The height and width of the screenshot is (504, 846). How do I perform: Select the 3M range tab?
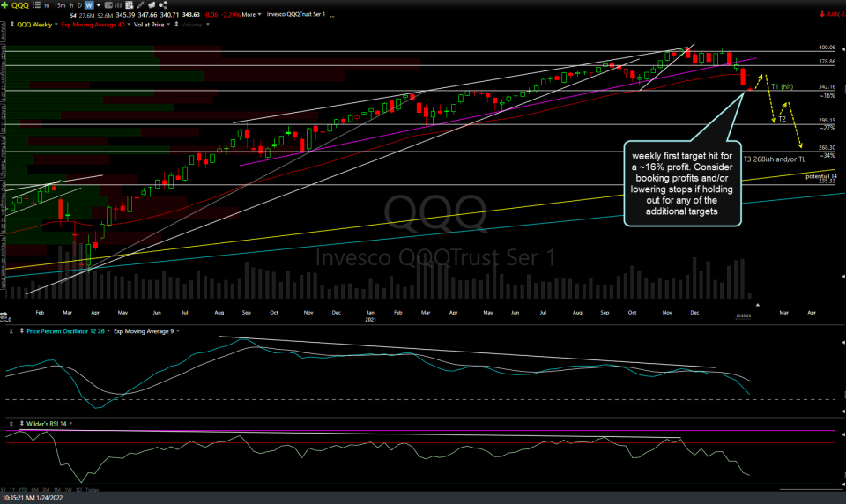46,490
